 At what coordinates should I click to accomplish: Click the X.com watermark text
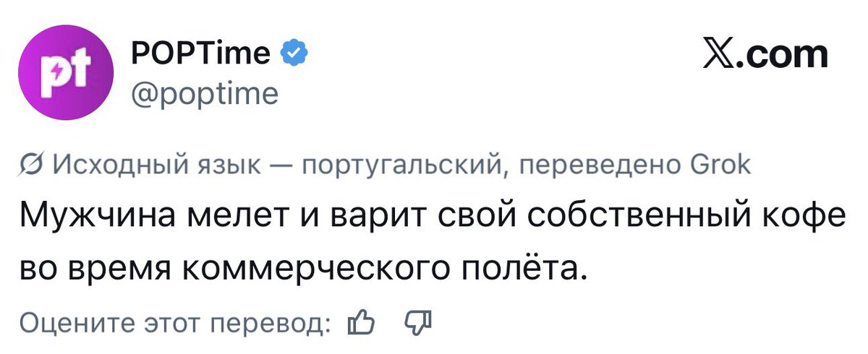coord(766,54)
